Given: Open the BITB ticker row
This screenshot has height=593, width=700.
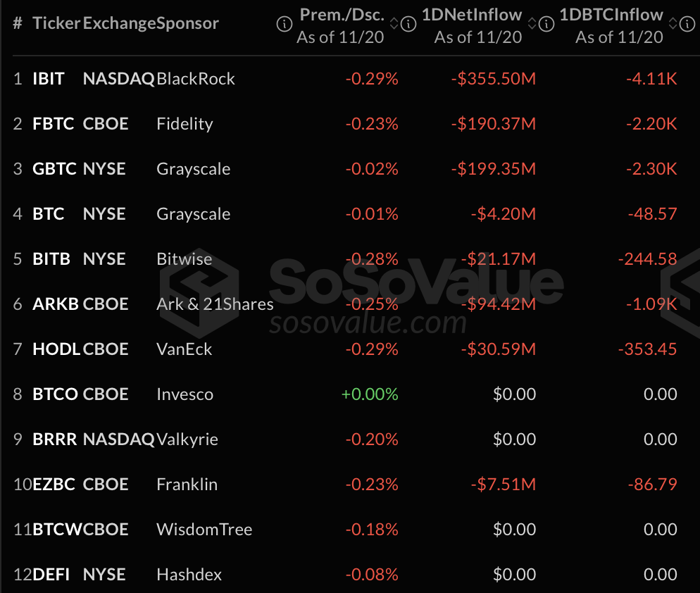Looking at the screenshot, I should pos(51,259).
